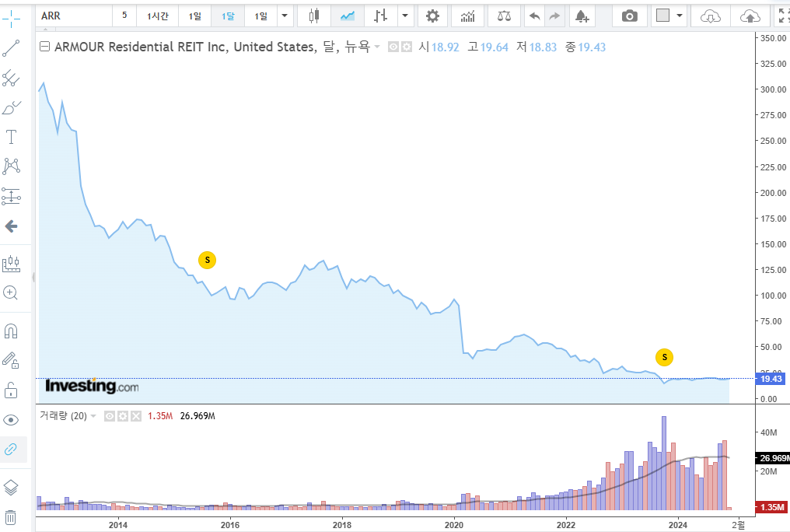Select the 1달 monthly interval

[228, 16]
